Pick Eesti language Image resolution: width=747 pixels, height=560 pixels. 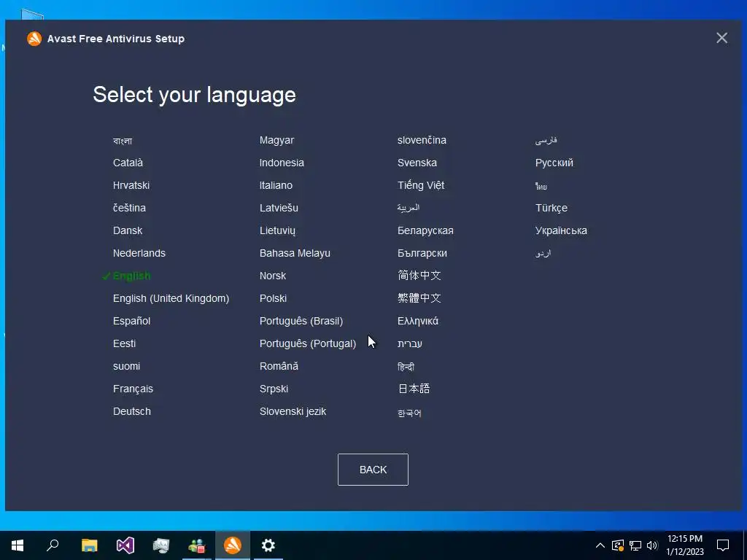pos(124,344)
